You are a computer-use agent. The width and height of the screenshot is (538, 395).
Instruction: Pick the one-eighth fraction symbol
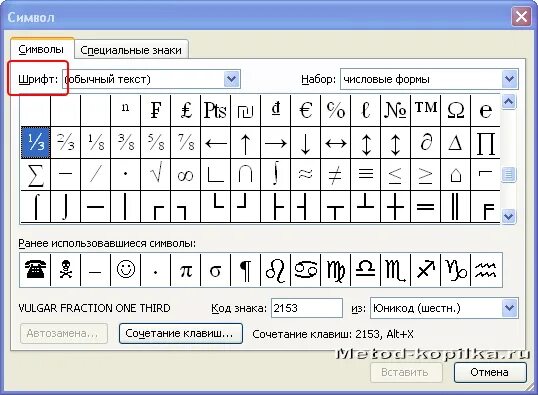[96, 142]
